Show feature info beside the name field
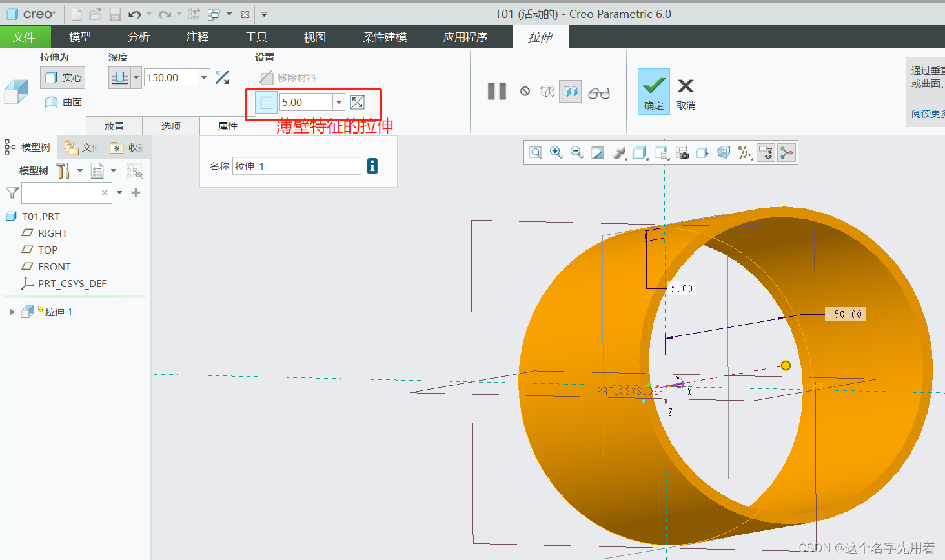Image resolution: width=945 pixels, height=560 pixels. point(372,166)
